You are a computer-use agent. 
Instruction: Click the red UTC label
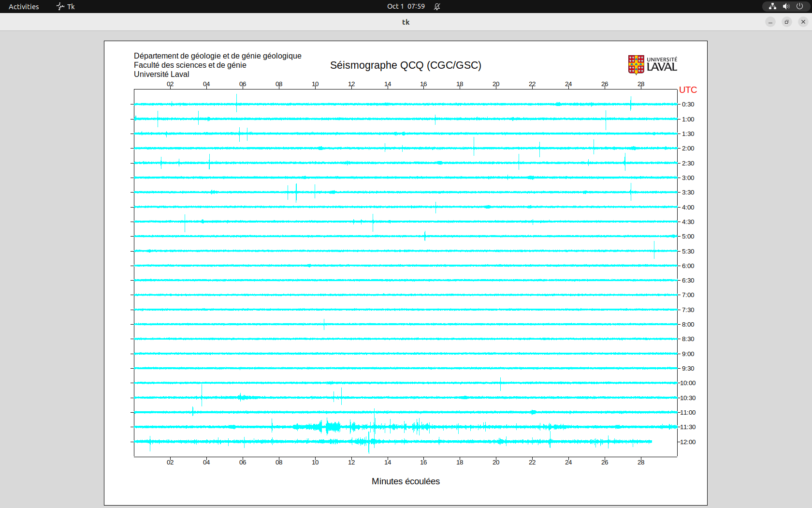688,90
